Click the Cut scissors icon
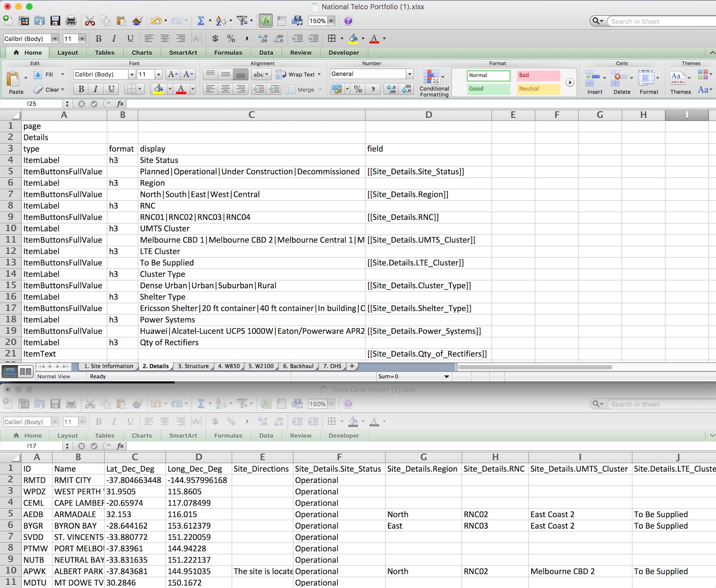716x588 pixels. coord(90,21)
